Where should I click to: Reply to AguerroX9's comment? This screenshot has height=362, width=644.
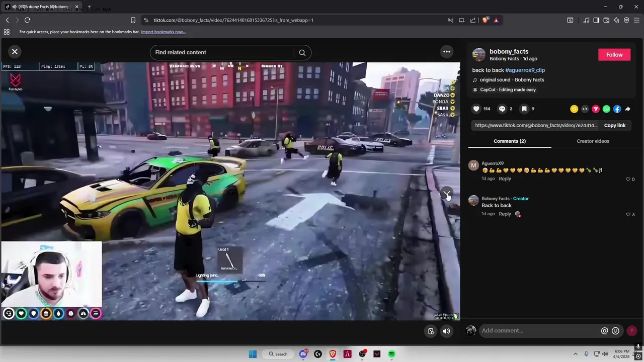tap(505, 179)
